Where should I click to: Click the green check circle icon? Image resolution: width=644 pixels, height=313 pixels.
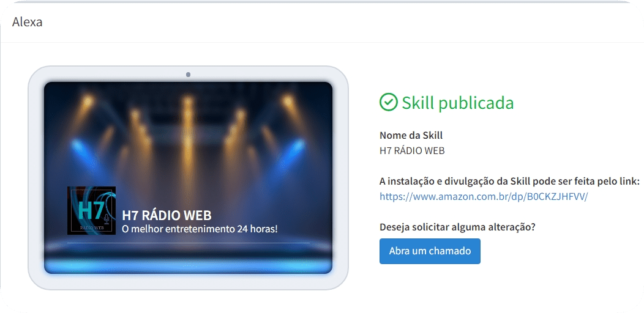(x=388, y=102)
